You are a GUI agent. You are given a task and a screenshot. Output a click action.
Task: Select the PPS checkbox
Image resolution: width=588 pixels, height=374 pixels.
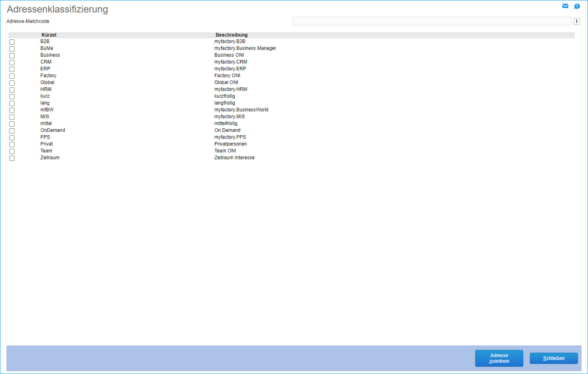click(x=12, y=138)
